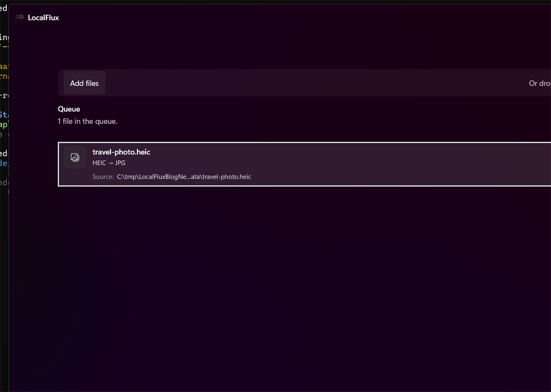Click the HEIC source format text
Image resolution: width=551 pixels, height=392 pixels.
(99, 163)
